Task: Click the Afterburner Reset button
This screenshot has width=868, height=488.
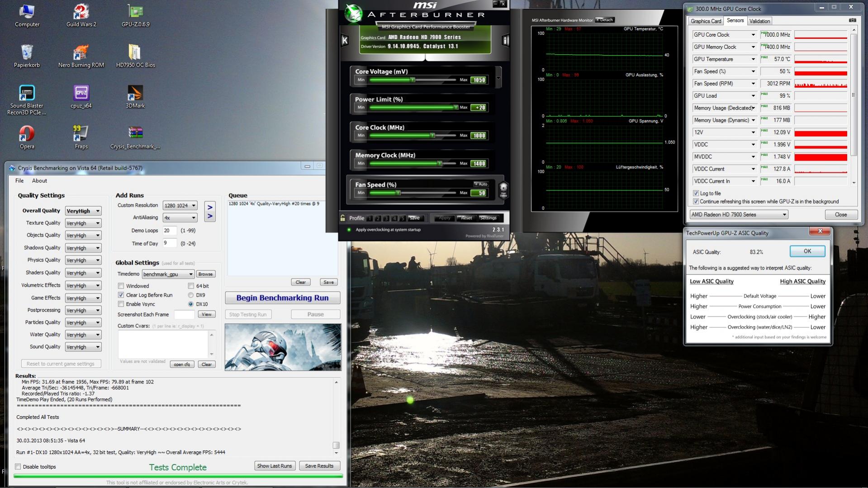Action: coord(466,218)
